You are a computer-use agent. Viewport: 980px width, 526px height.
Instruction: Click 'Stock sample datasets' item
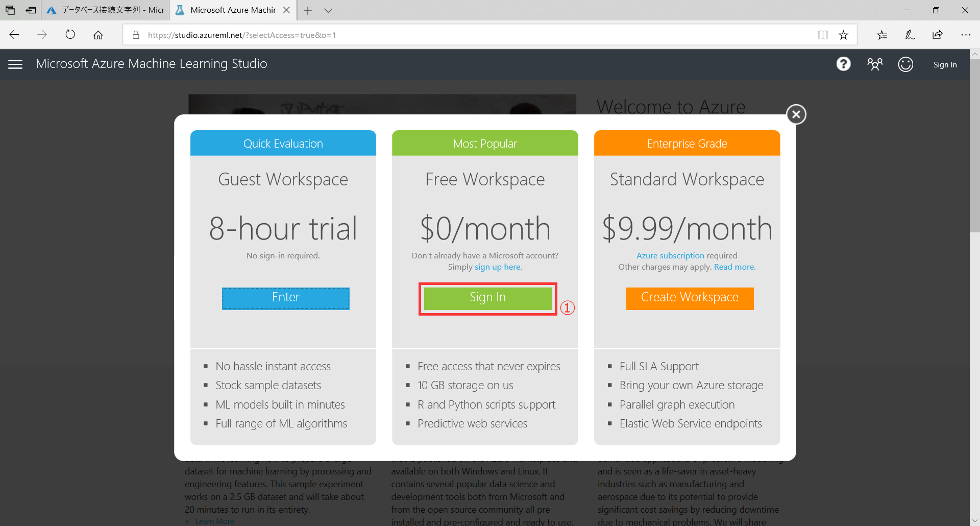(268, 385)
